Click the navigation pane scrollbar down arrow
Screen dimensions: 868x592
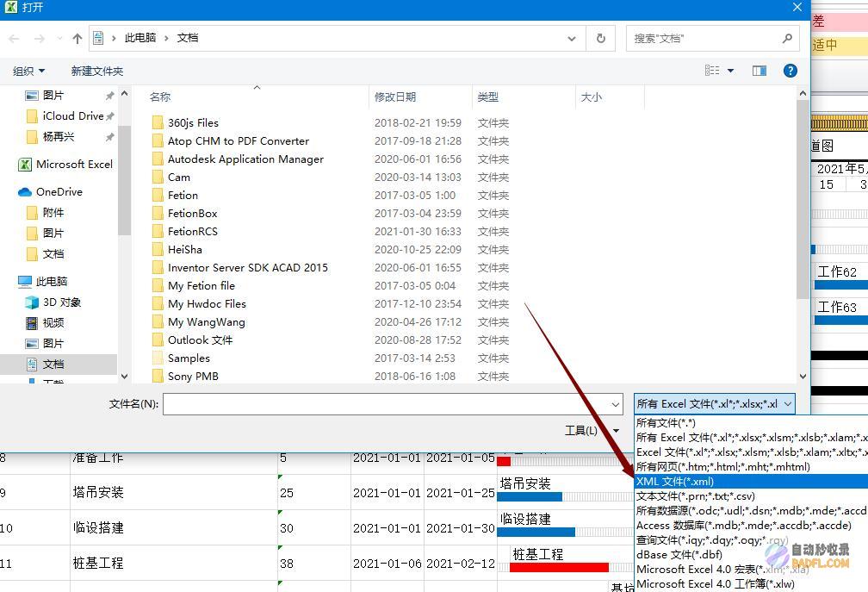(125, 377)
